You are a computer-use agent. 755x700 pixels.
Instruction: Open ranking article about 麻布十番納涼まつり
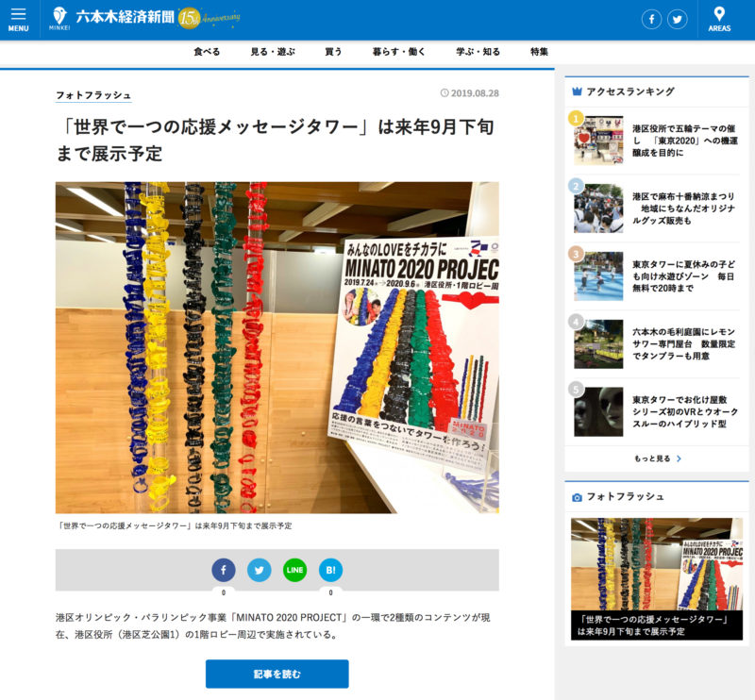tap(685, 208)
